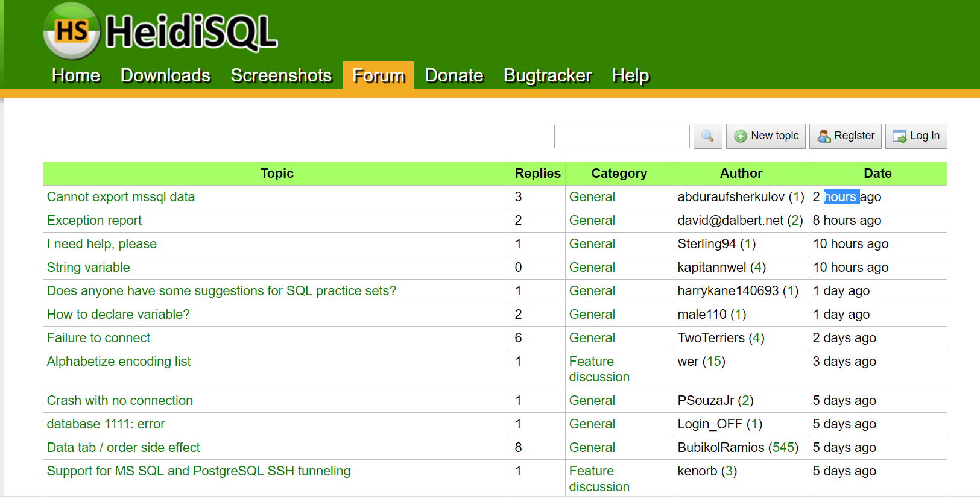Click post count (2) next to david@dalbert.net

795,221
